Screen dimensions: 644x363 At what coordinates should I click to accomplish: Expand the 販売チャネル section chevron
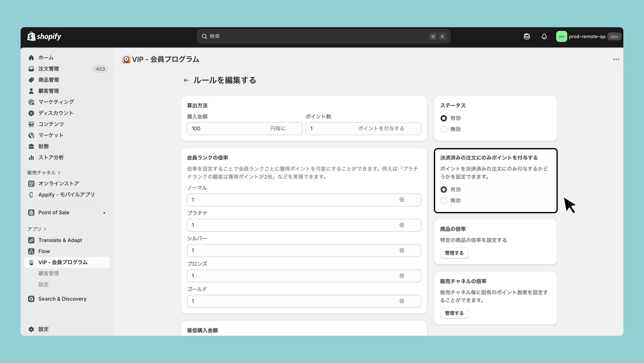pyautogui.click(x=59, y=173)
